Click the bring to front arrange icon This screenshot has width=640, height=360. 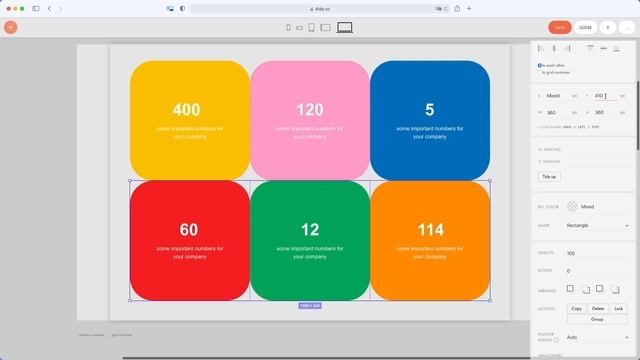pos(570,289)
